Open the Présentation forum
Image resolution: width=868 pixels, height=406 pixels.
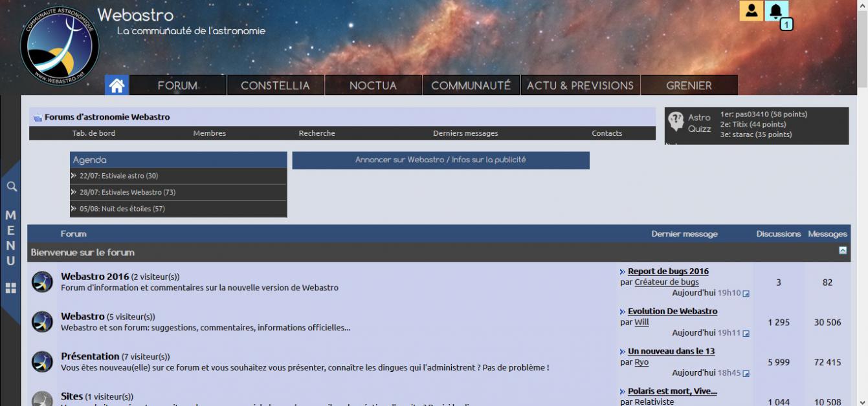coord(90,356)
